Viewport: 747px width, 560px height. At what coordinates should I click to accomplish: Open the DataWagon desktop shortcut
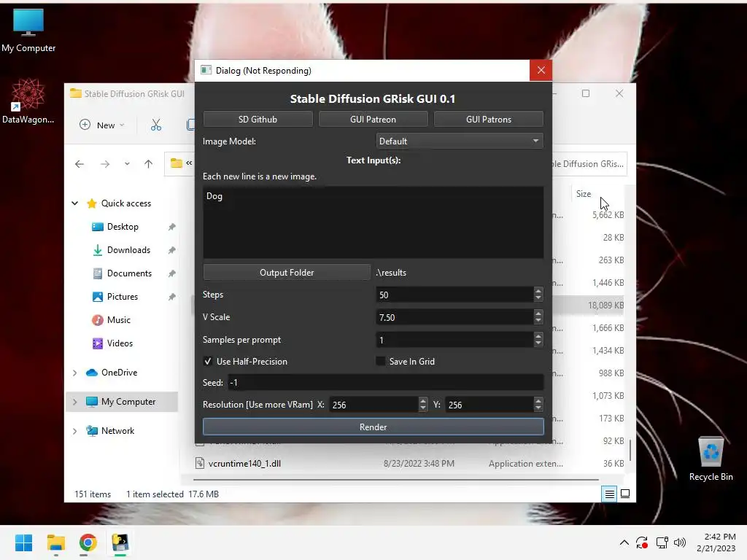click(28, 101)
